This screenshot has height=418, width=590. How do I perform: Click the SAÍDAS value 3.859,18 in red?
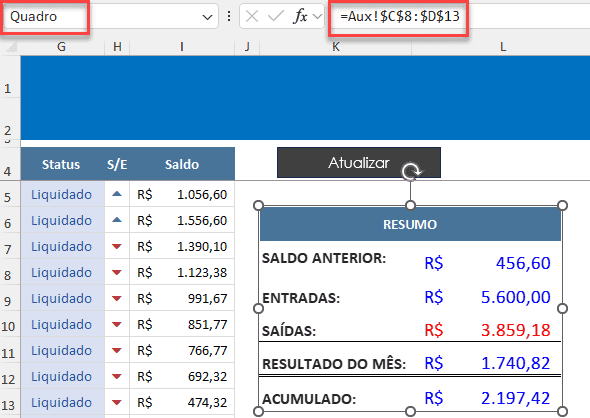coord(516,330)
